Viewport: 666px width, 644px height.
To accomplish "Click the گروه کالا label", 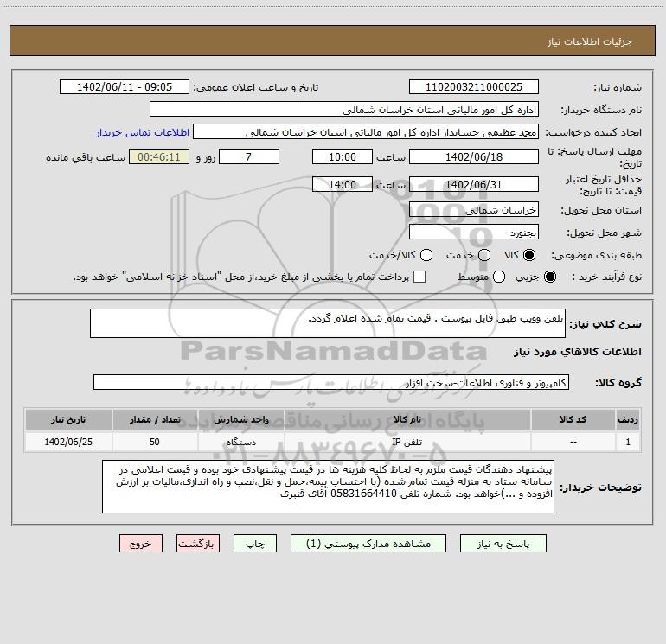I will [618, 383].
